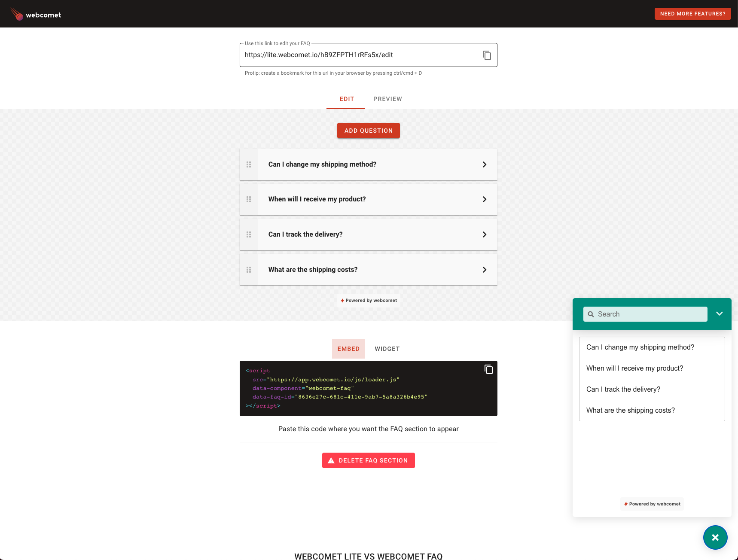Grab drag handle for track the delivery question
This screenshot has height=560, width=738.
pyautogui.click(x=249, y=234)
